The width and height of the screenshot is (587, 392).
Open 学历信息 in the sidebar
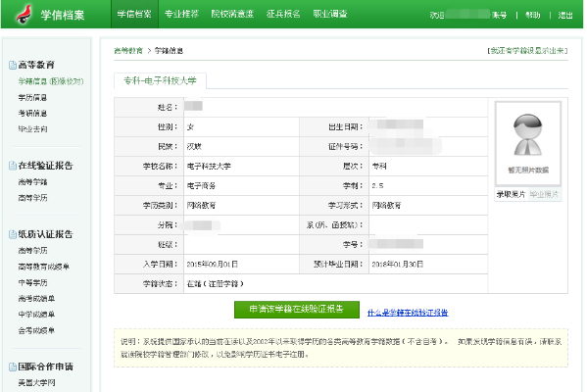pos(32,98)
